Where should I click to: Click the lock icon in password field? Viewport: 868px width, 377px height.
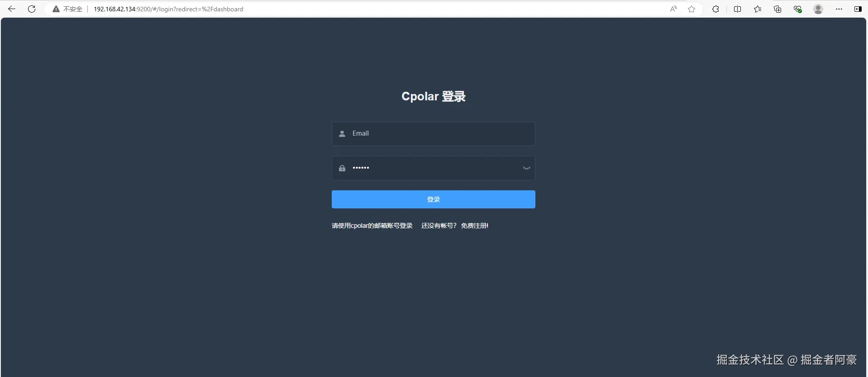coord(342,168)
